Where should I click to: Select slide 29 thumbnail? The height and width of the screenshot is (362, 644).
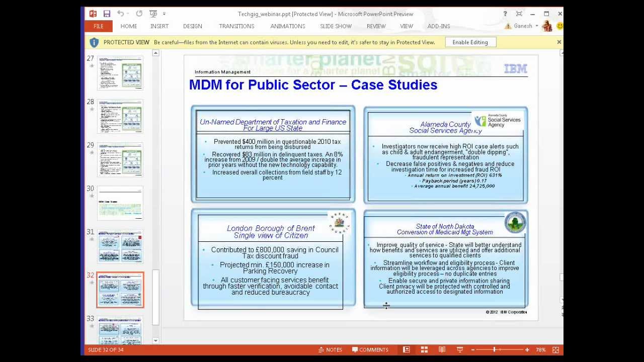pos(120,160)
